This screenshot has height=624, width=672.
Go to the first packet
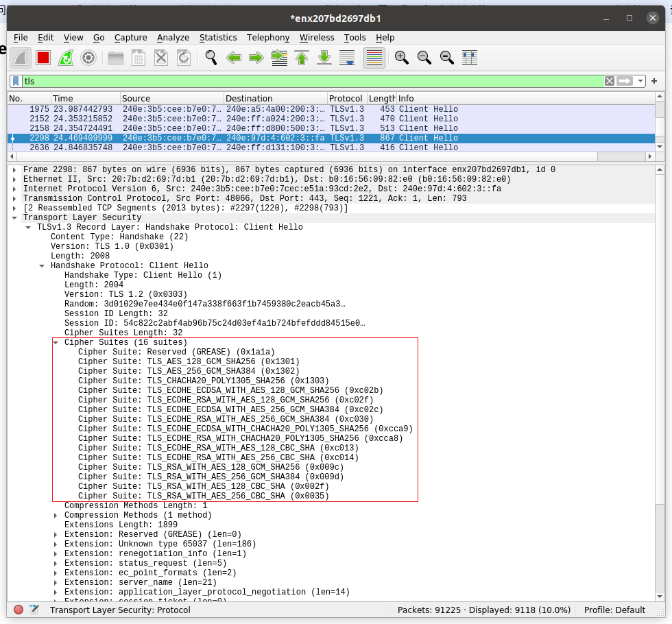302,58
